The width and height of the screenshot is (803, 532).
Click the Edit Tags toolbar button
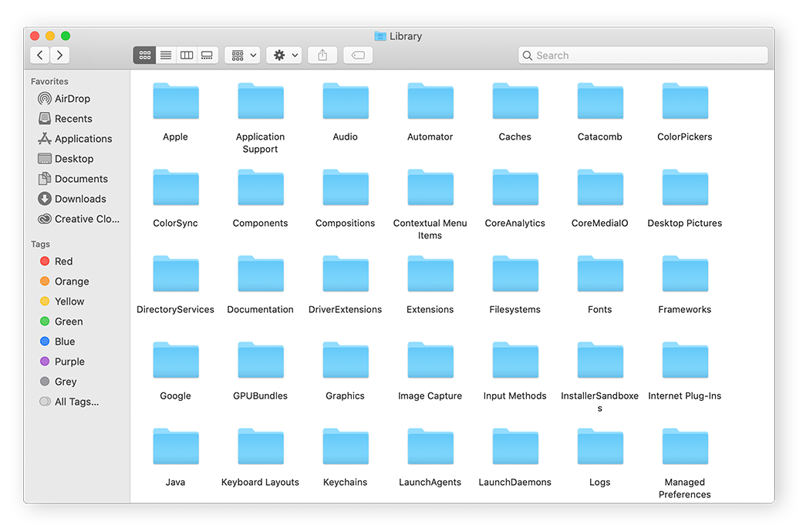pos(357,55)
